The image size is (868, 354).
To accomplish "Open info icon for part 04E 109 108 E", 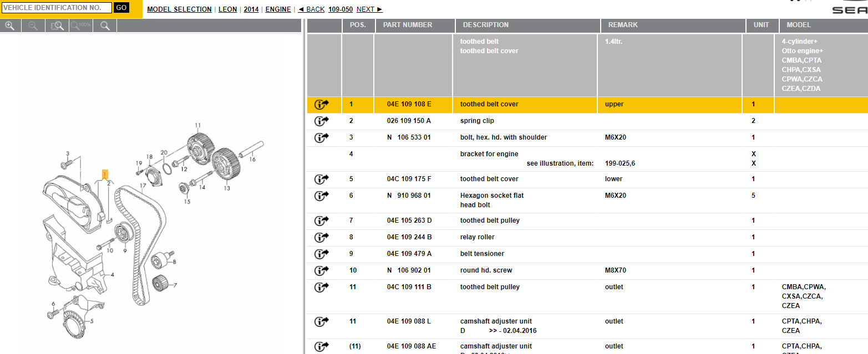I will 322,104.
